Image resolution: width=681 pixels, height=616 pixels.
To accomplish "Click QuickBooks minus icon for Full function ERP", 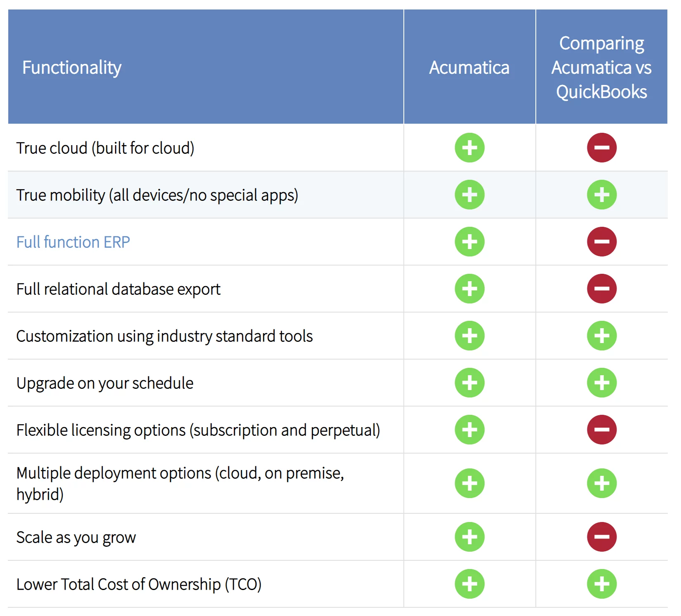I will click(601, 242).
